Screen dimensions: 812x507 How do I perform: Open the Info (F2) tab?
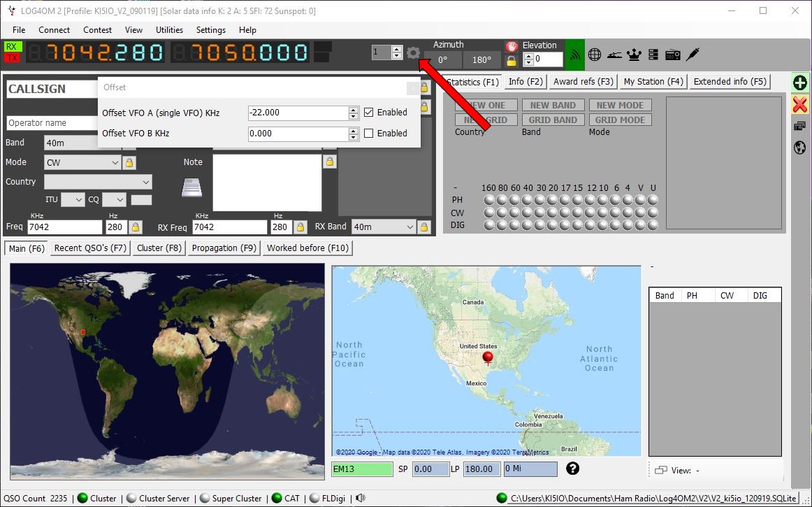[525, 81]
